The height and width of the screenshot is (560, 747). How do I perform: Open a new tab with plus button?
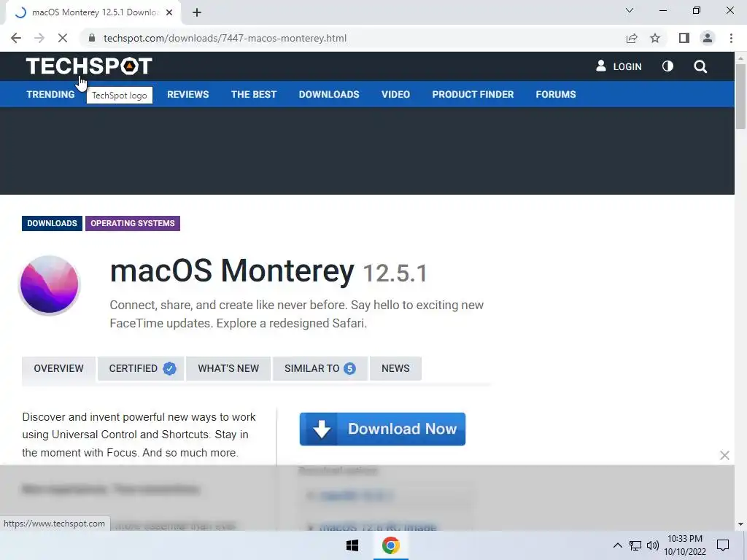[x=197, y=13]
